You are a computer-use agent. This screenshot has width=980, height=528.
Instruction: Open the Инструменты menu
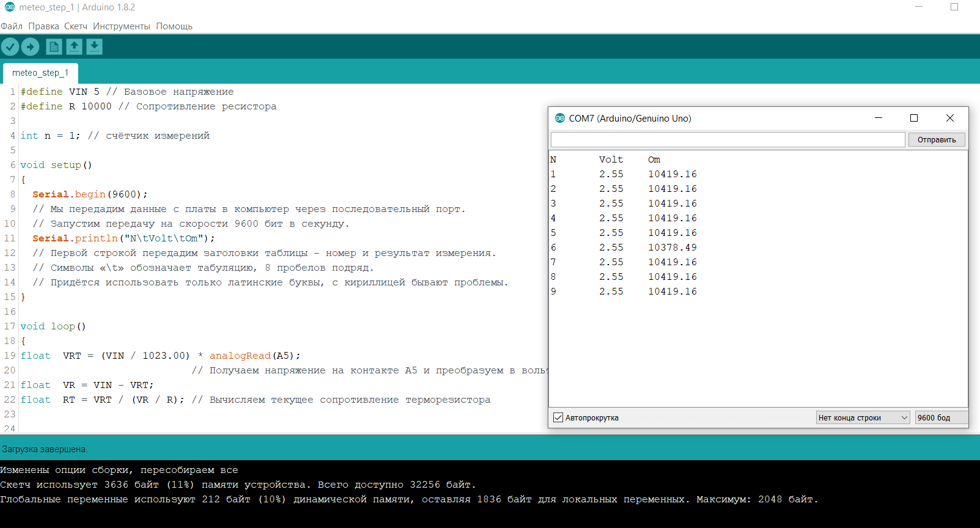coord(121,26)
